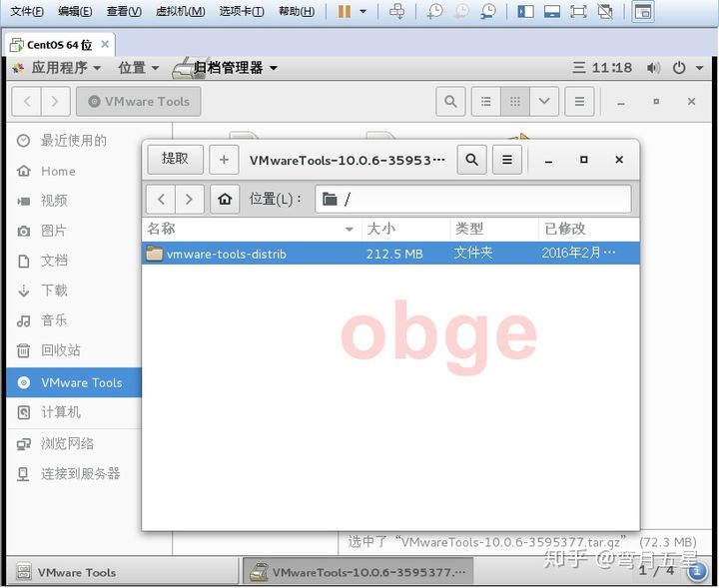Expand the system menu arrow in top panel

click(699, 68)
